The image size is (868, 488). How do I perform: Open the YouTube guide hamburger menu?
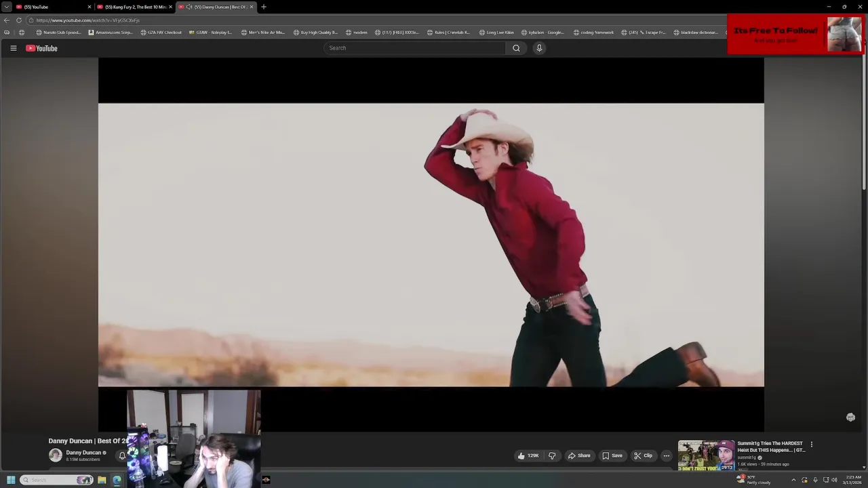pyautogui.click(x=13, y=48)
